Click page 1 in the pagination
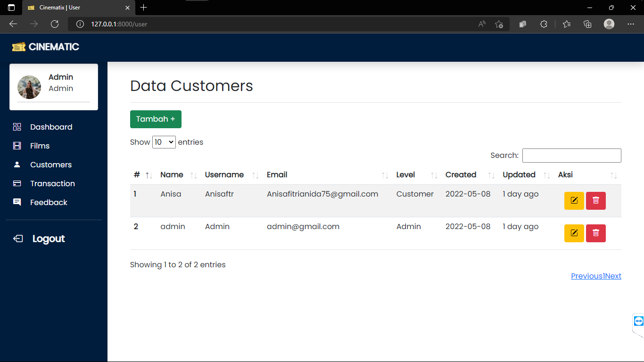Viewport: 644px width, 362px height. tap(604, 276)
